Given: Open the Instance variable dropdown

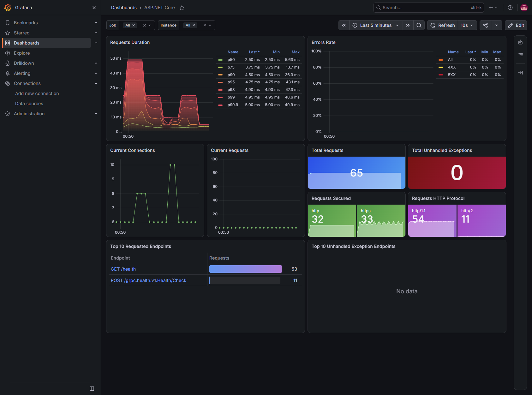Looking at the screenshot, I should pos(210,25).
